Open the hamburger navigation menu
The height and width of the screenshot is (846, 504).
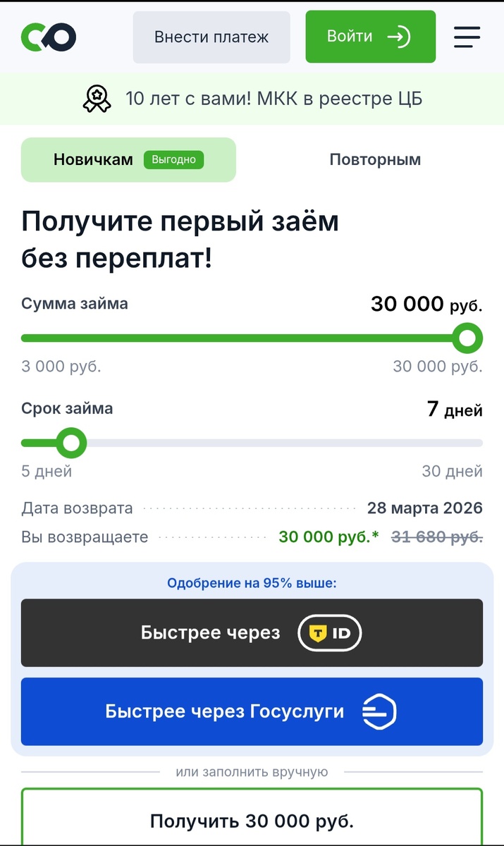coord(467,38)
